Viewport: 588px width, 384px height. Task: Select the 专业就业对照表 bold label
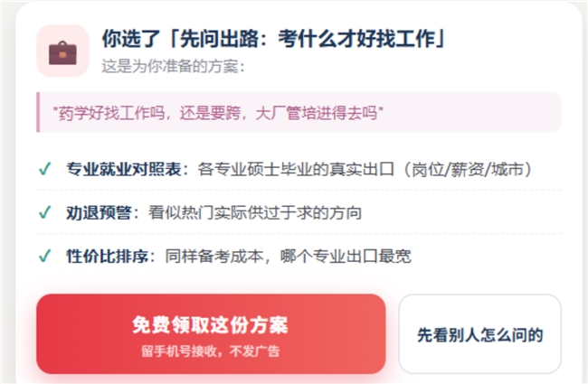click(x=124, y=169)
